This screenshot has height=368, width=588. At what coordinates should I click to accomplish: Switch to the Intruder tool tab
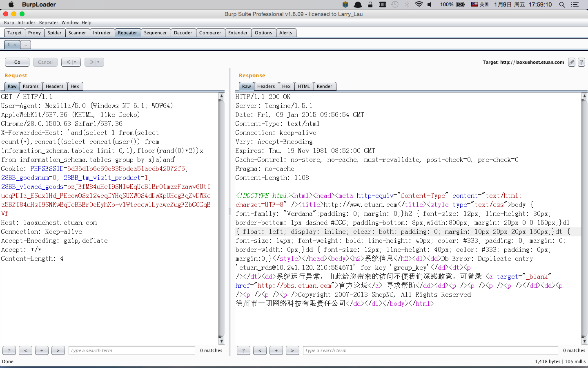[102, 33]
